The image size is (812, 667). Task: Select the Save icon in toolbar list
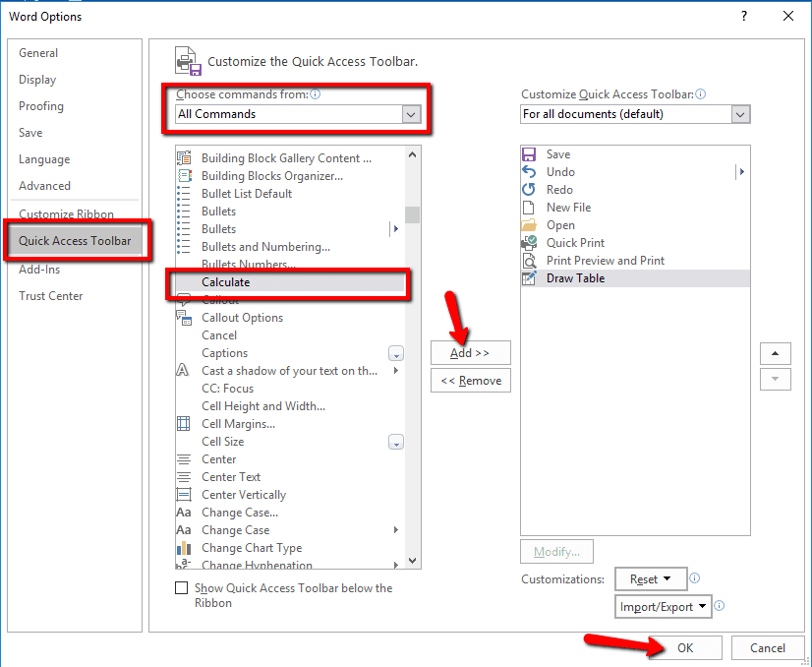(529, 154)
